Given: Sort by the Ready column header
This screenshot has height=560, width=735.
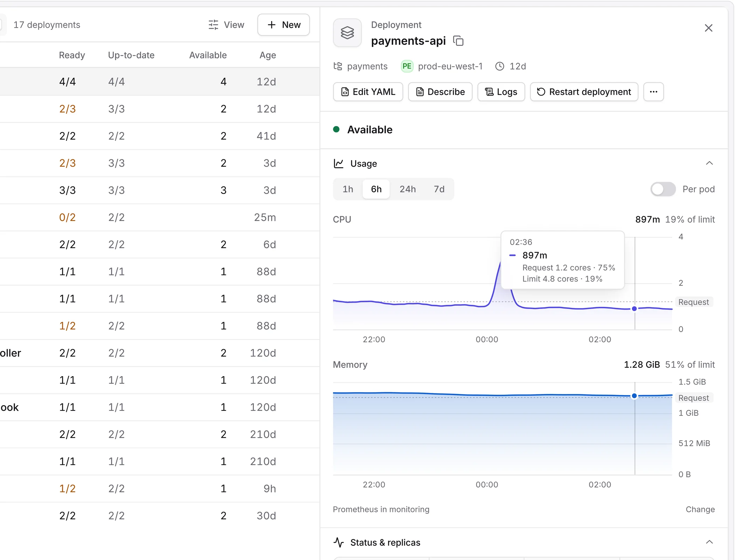Looking at the screenshot, I should pyautogui.click(x=72, y=55).
